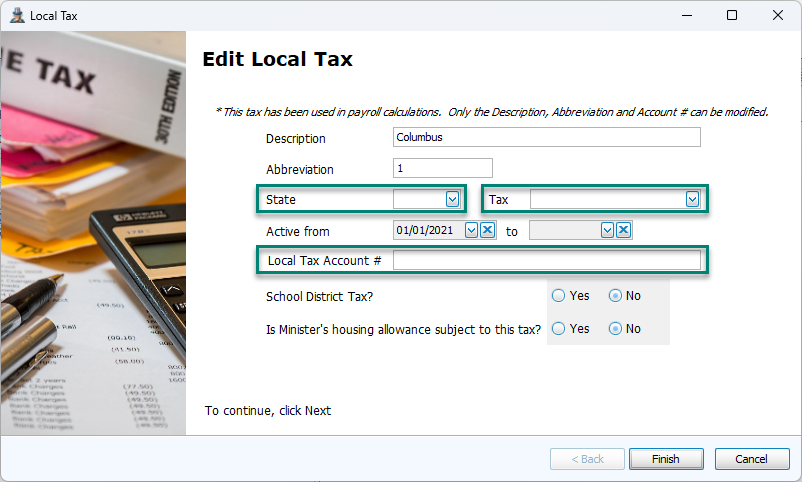Minimize the Local Tax window
The width and height of the screenshot is (802, 482).
click(x=686, y=15)
